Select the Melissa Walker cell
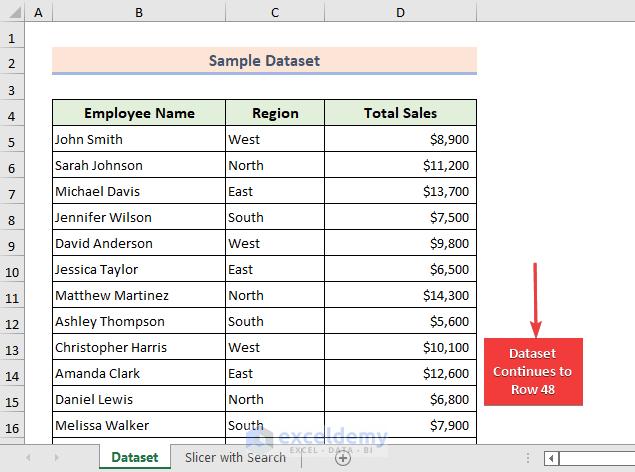 [x=139, y=425]
